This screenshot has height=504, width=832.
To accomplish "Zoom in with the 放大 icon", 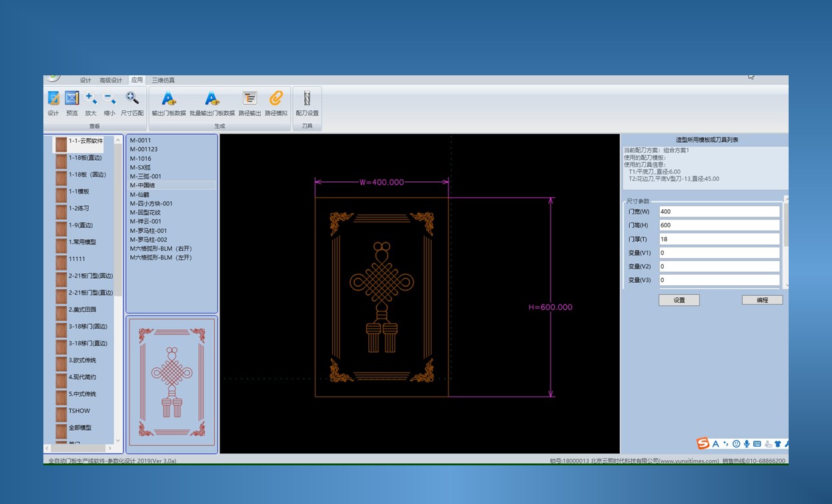I will [x=91, y=99].
